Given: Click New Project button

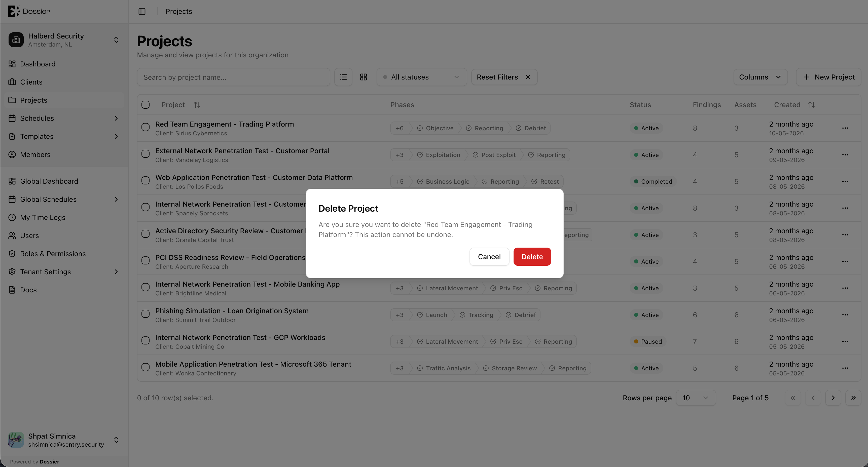Looking at the screenshot, I should click(x=828, y=77).
